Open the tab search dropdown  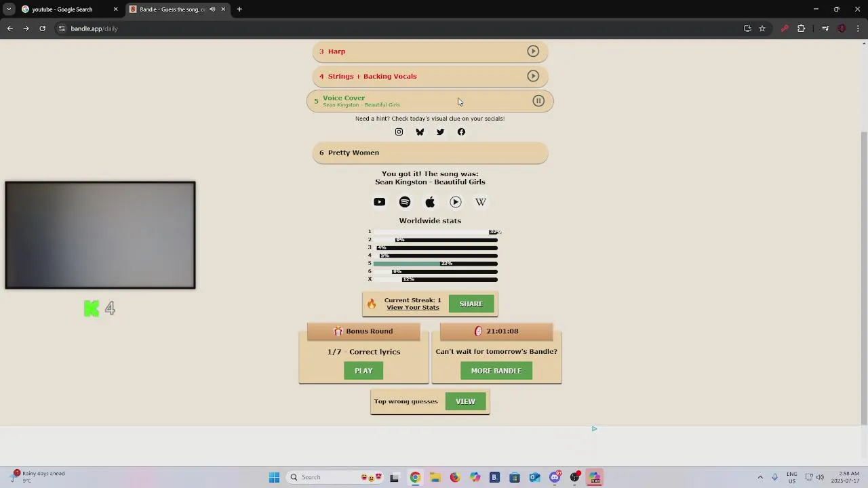(x=8, y=9)
